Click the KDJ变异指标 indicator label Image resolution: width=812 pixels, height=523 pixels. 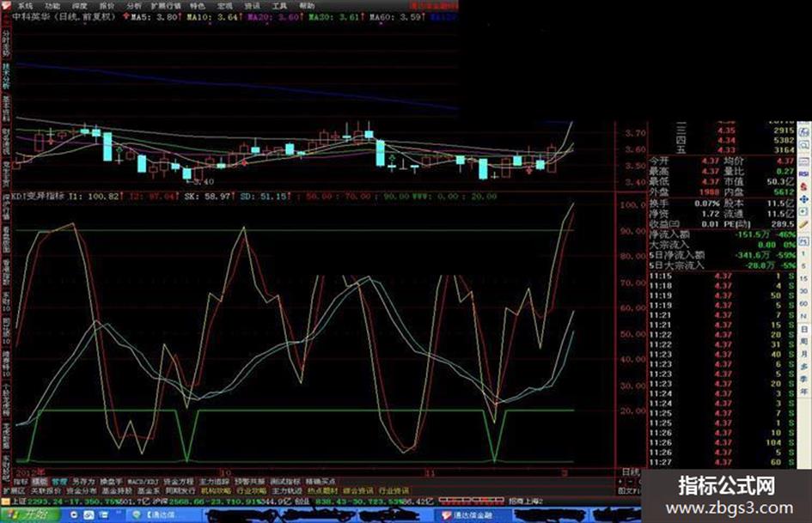coord(38,197)
